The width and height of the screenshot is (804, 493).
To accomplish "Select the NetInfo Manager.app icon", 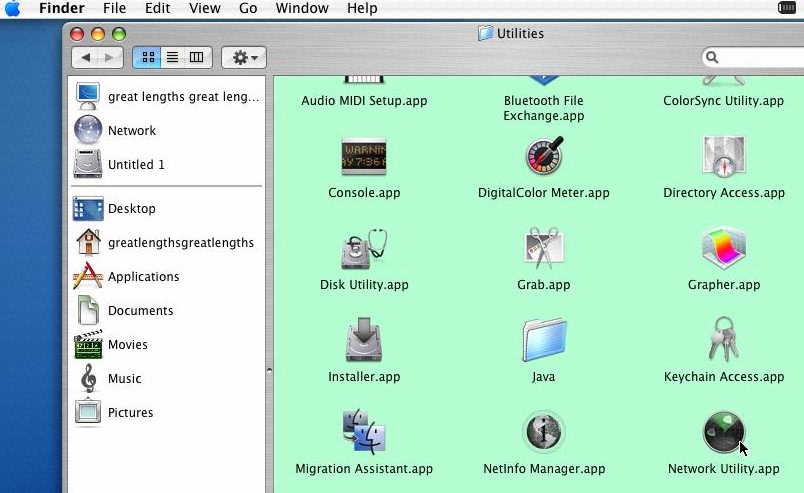I will click(544, 432).
